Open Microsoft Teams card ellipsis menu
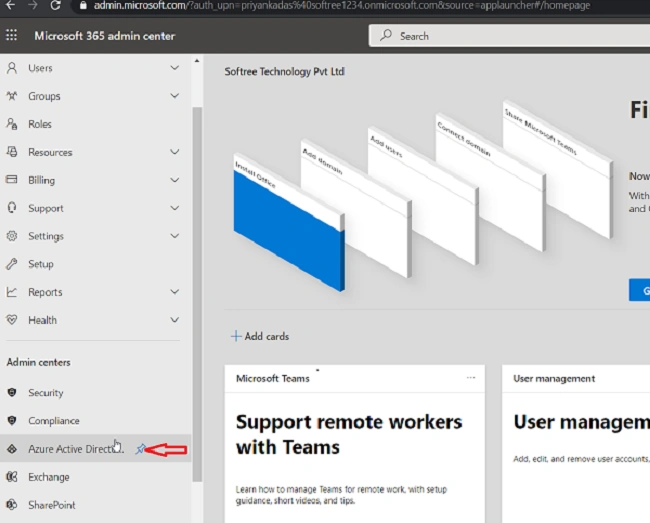Viewport: 650px width, 523px height. point(471,378)
